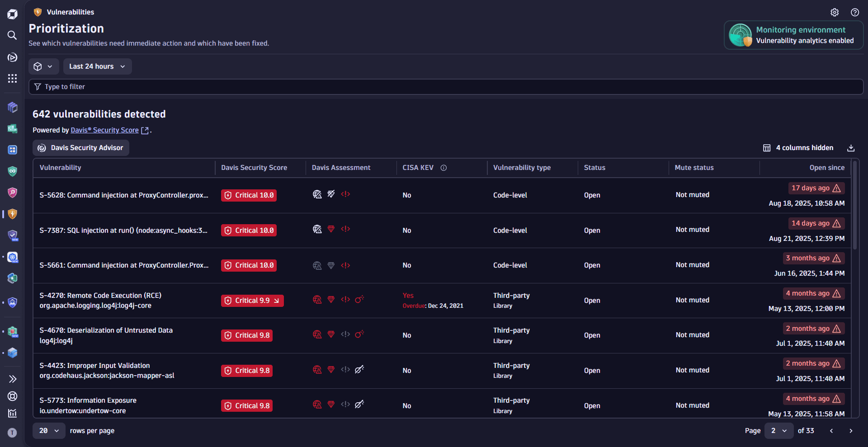Click the warning triangle beside 17 days ago

pos(837,188)
